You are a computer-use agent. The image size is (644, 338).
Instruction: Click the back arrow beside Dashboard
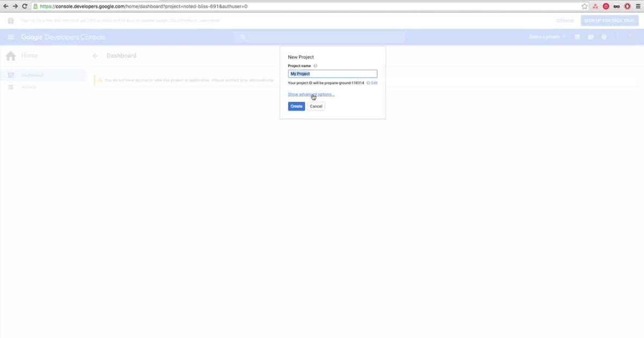coord(96,56)
